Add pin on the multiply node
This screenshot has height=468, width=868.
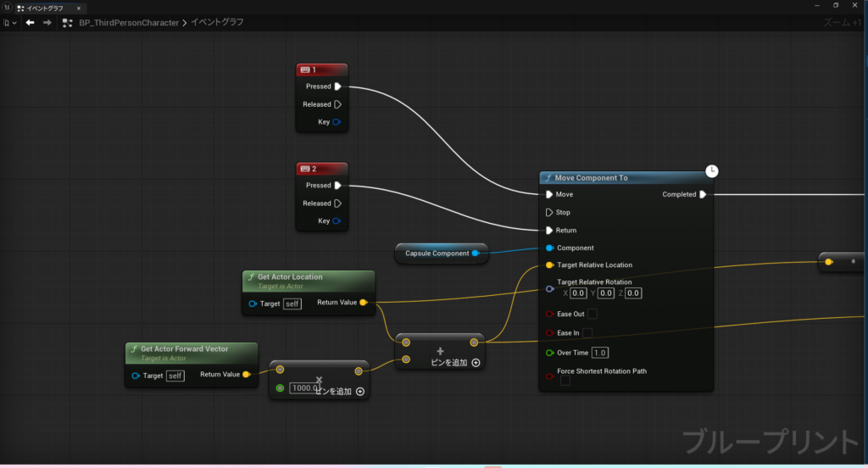pyautogui.click(x=360, y=392)
